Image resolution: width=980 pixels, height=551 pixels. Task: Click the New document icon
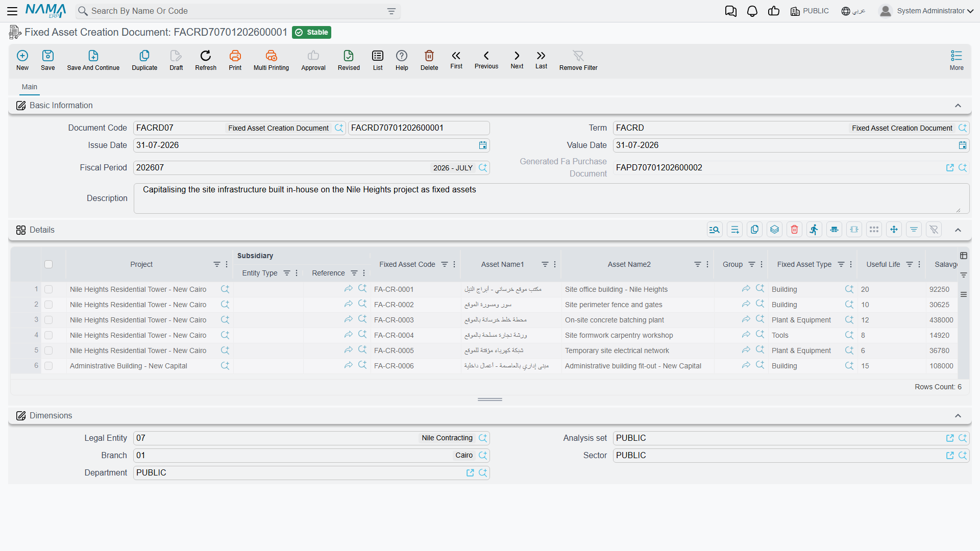[22, 56]
